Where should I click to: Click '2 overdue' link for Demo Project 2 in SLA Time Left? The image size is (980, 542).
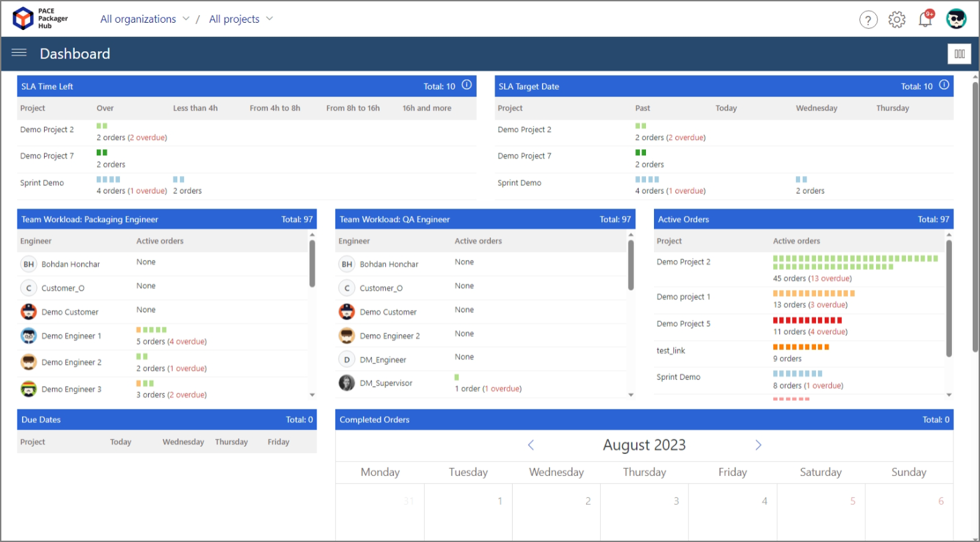tap(147, 137)
